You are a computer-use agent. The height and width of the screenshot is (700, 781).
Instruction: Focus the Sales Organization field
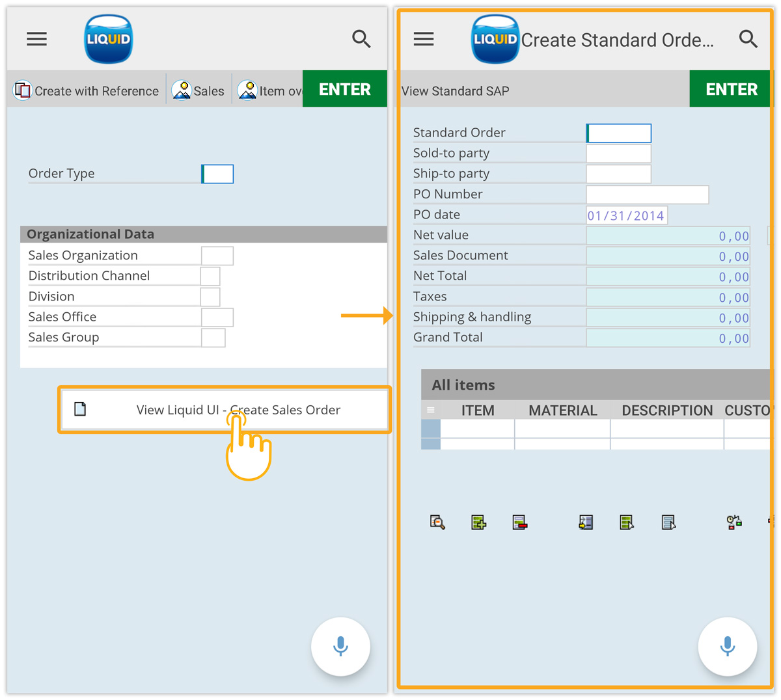[217, 256]
